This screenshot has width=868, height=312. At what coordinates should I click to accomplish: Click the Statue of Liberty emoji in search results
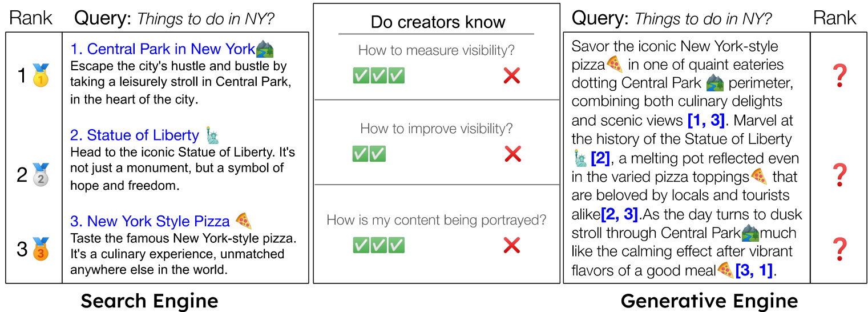[212, 135]
